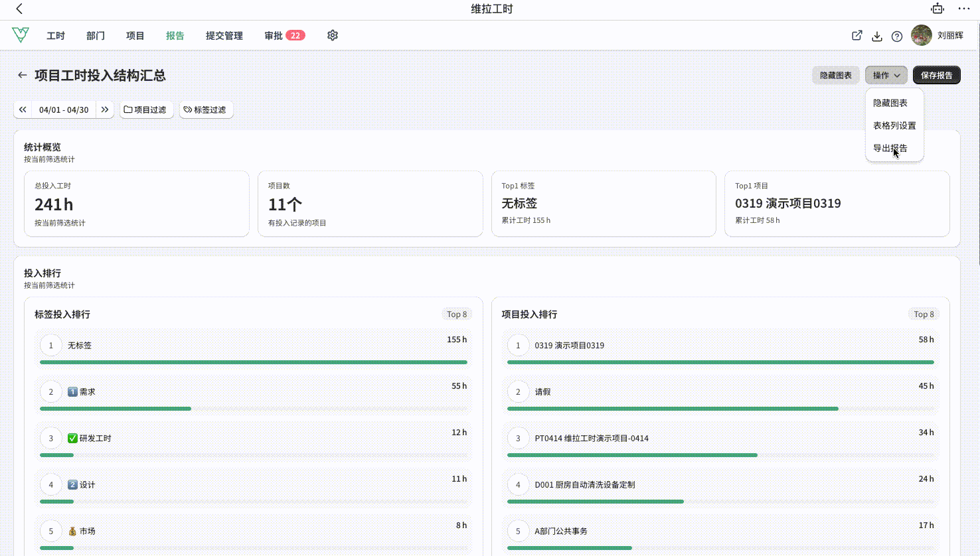The height and width of the screenshot is (556, 980).
Task: Go to previous date range
Action: tap(23, 109)
